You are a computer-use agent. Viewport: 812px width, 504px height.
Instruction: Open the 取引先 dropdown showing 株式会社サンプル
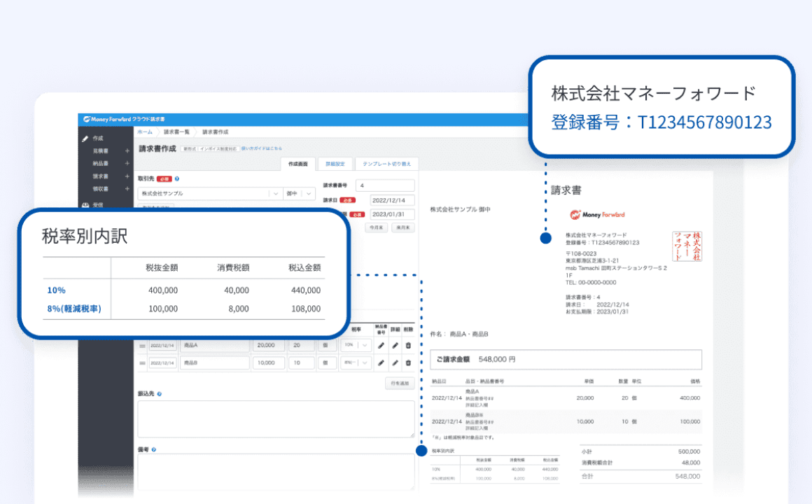(210, 194)
